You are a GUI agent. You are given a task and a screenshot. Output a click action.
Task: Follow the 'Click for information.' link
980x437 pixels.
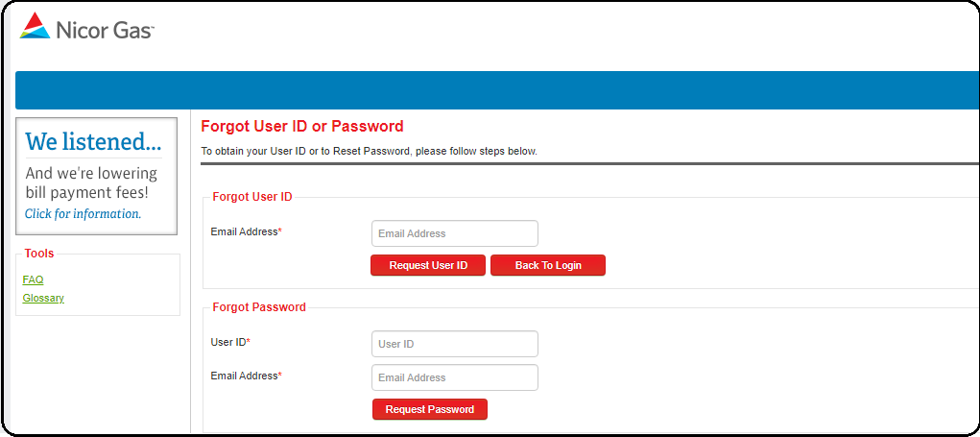(83, 214)
